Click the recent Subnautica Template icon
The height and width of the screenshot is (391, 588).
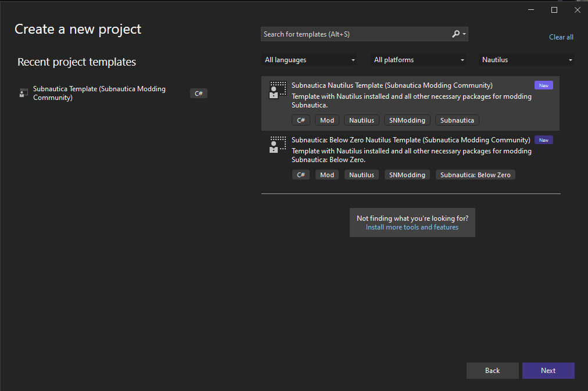tap(24, 93)
